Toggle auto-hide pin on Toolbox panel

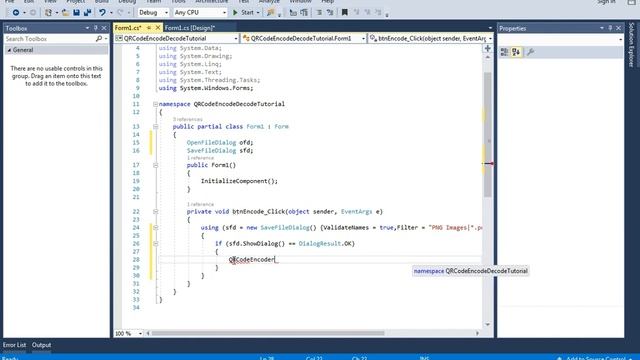coord(96,28)
